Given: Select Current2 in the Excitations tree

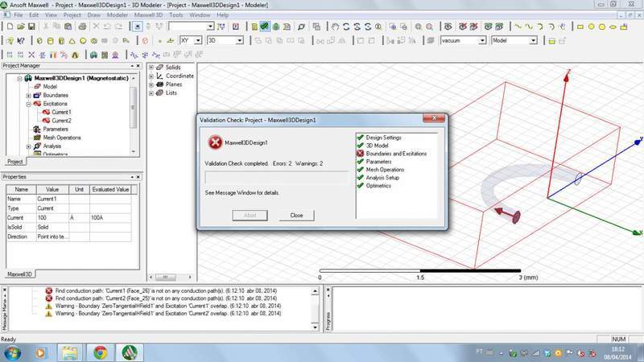Looking at the screenshot, I should [61, 121].
